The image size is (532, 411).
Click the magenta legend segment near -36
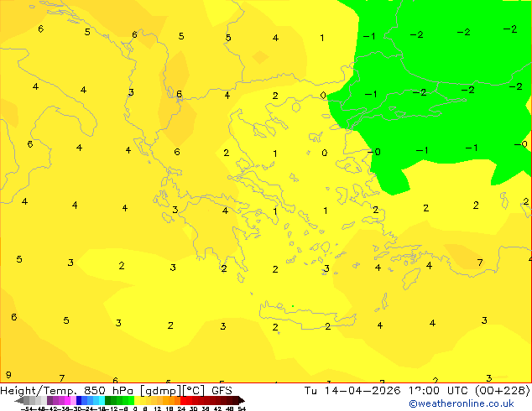[67, 400]
